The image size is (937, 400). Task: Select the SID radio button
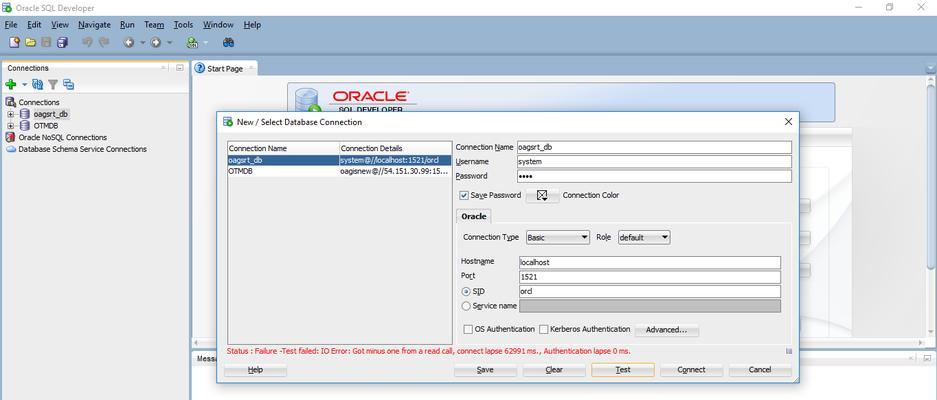(x=467, y=291)
